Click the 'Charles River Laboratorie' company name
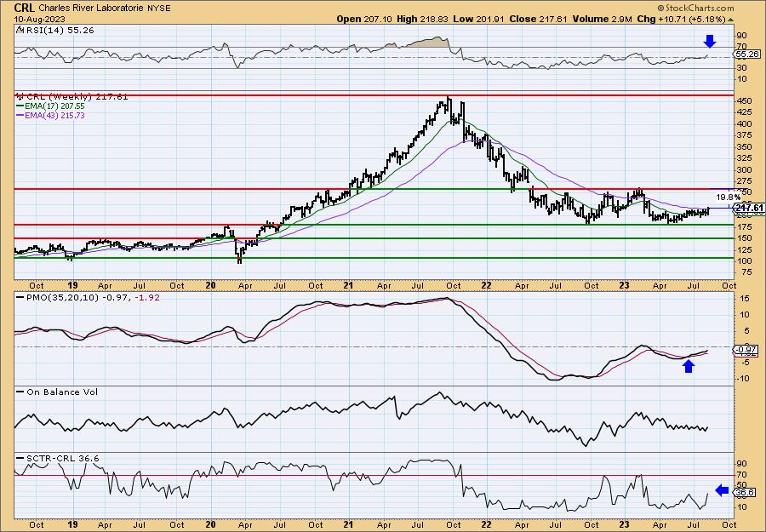Image resolution: width=766 pixels, height=532 pixels. click(92, 9)
